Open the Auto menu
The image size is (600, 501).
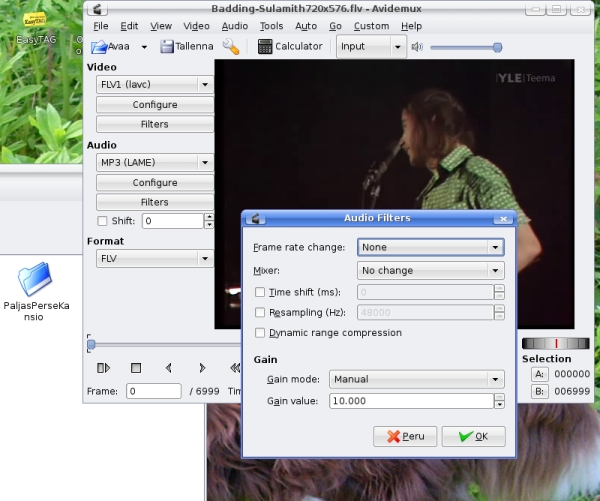(306, 26)
